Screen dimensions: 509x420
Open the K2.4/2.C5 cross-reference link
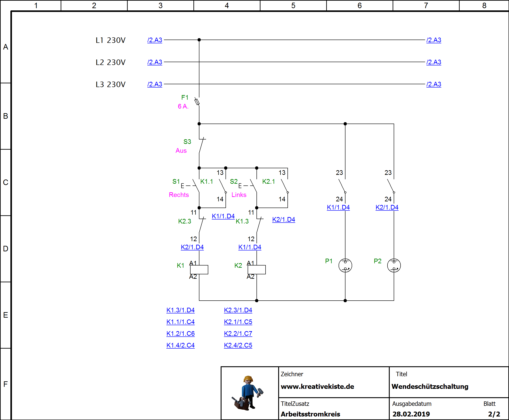click(x=238, y=345)
